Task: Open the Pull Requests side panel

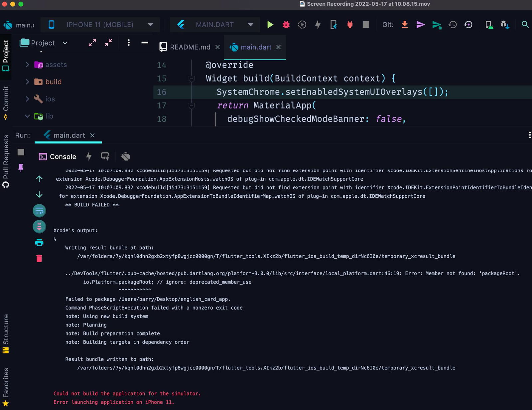Action: coord(6,161)
